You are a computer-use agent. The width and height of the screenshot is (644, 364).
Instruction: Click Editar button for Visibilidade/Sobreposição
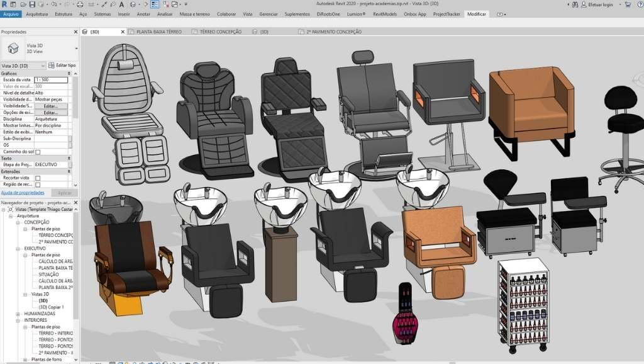click(50, 106)
